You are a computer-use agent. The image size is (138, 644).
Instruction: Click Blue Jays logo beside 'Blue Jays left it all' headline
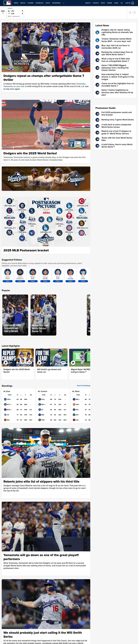click(x=97, y=47)
